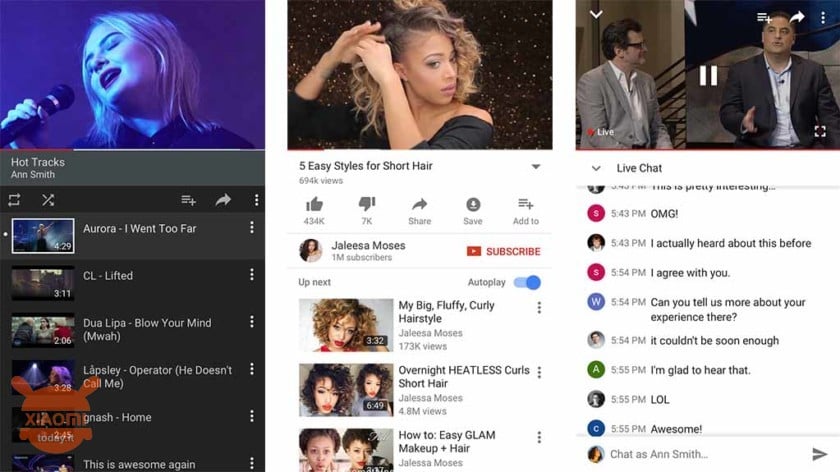This screenshot has width=840, height=472.
Task: Enter fullscreen on live video
Action: [x=820, y=131]
